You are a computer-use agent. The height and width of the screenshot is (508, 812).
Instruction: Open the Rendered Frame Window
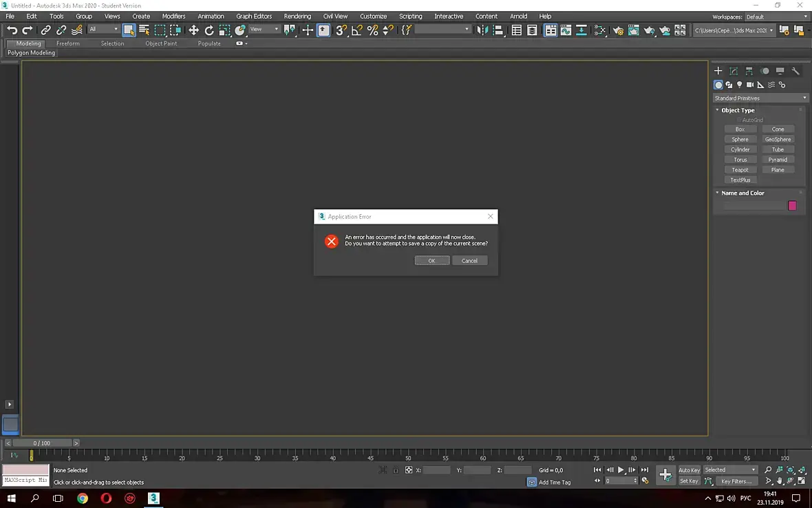[x=633, y=30]
